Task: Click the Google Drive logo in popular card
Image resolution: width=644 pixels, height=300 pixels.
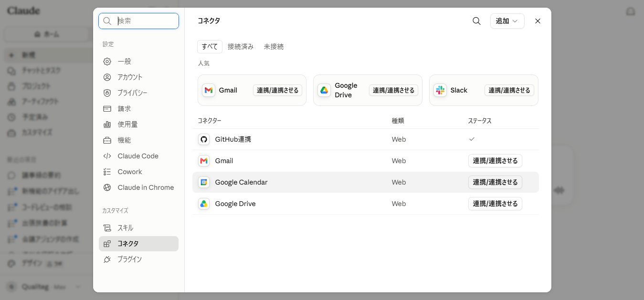Action: [x=324, y=90]
